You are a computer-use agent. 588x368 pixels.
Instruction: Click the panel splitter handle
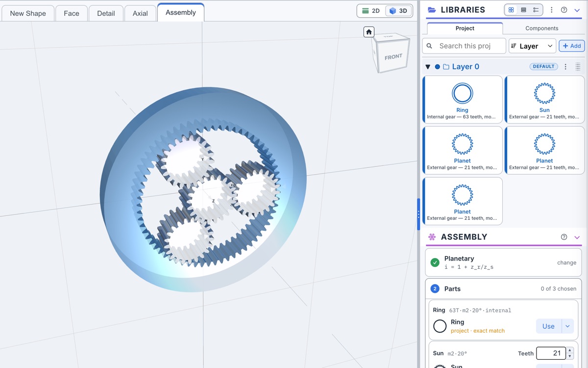click(x=418, y=214)
